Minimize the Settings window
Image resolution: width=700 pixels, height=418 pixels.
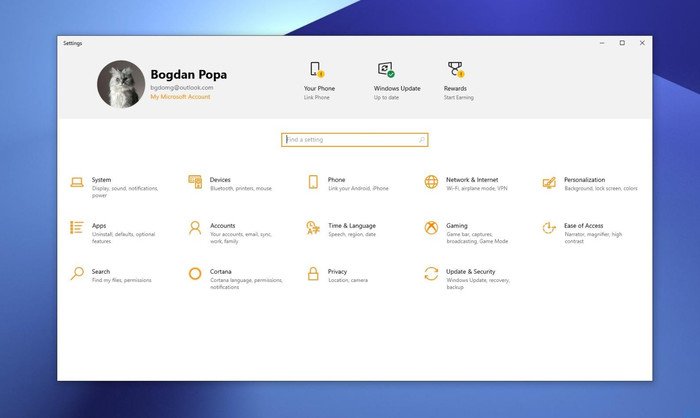click(602, 43)
